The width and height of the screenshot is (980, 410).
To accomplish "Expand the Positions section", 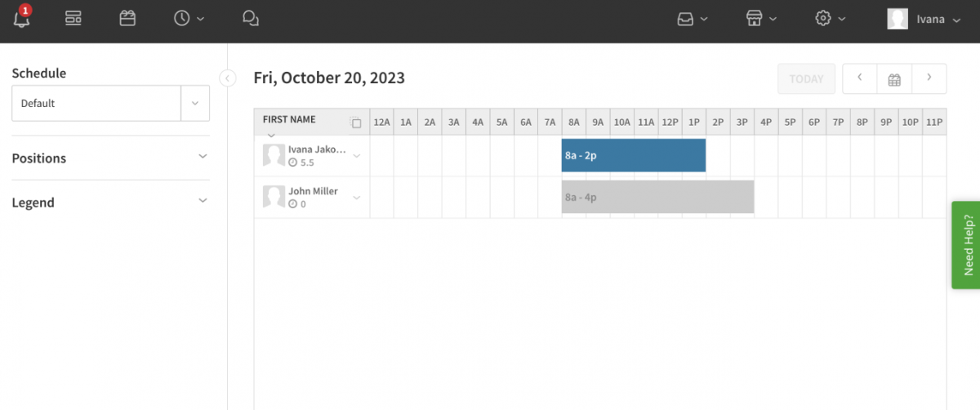I will coord(110,158).
